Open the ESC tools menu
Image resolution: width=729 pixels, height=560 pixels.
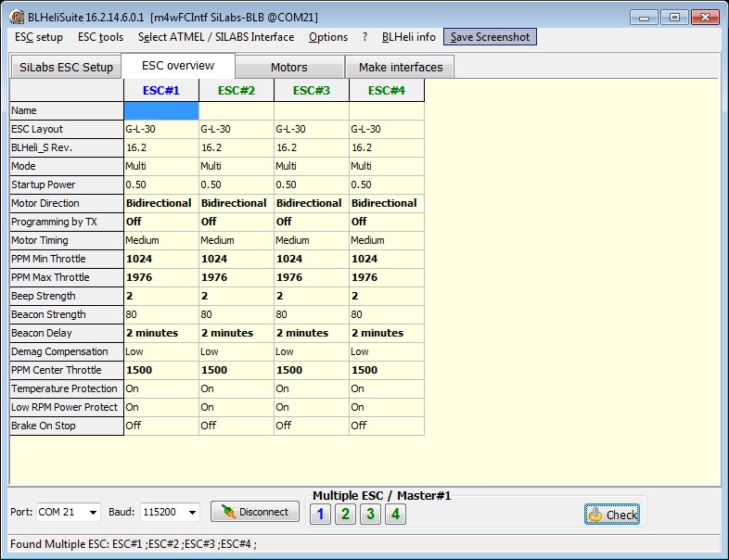pos(100,37)
